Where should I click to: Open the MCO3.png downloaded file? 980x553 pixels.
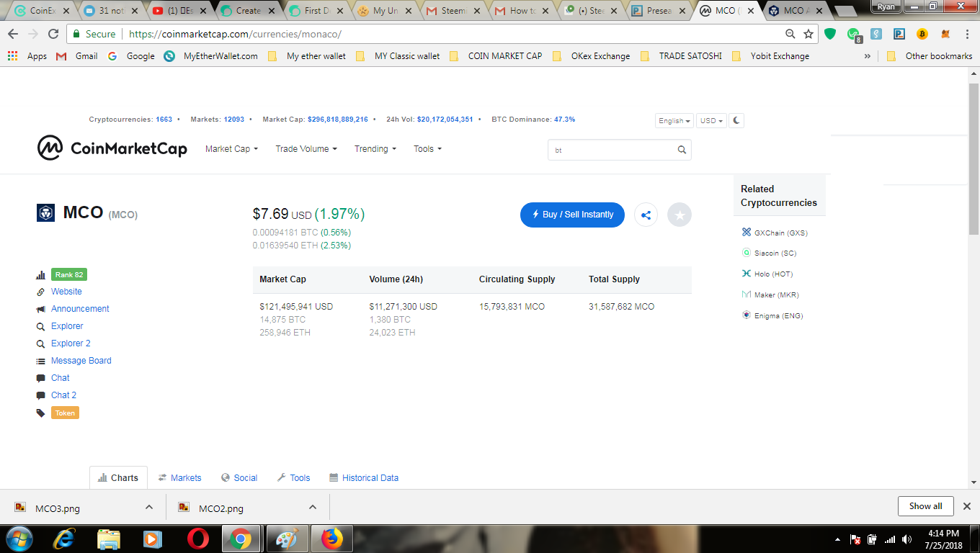click(58, 508)
